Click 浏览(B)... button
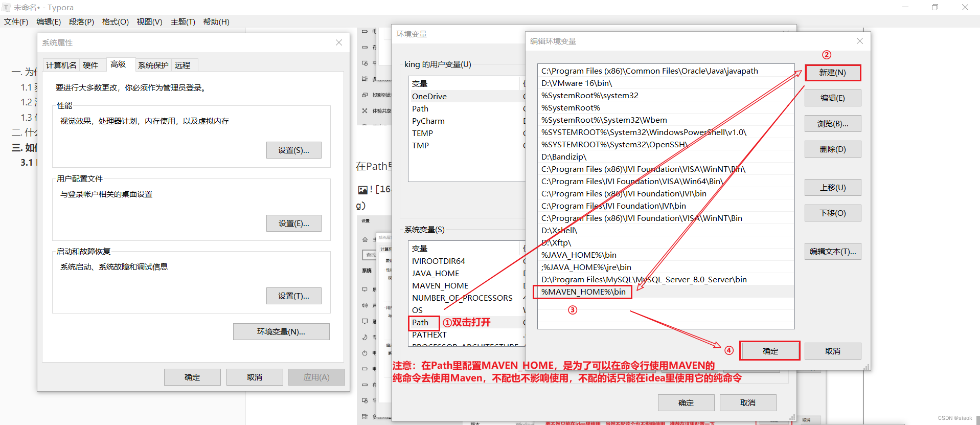Viewport: 980px width, 425px height. point(833,124)
